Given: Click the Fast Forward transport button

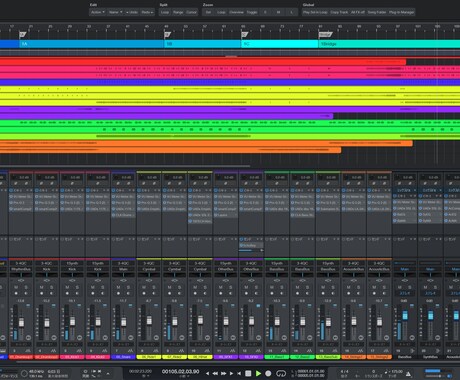Looking at the screenshot, I should (x=224, y=373).
